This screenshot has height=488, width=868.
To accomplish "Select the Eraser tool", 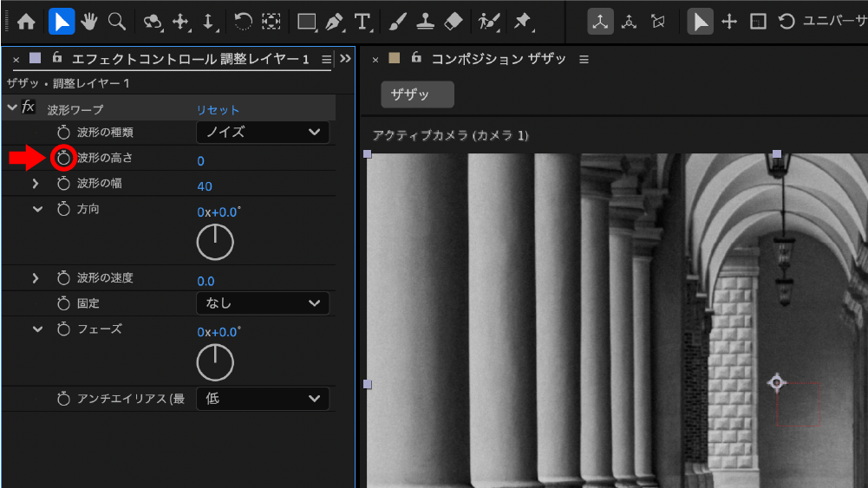I will point(454,22).
